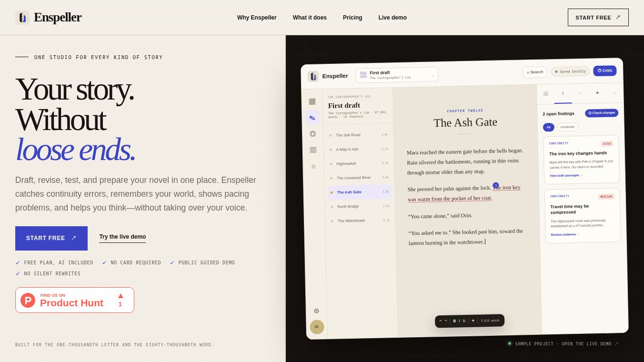Open Live demo nav link

pyautogui.click(x=392, y=18)
